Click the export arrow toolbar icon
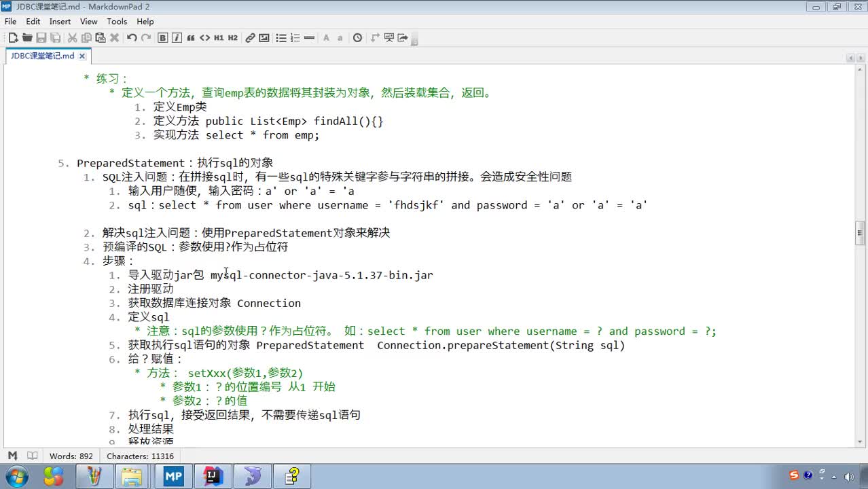868x489 pixels. click(403, 38)
